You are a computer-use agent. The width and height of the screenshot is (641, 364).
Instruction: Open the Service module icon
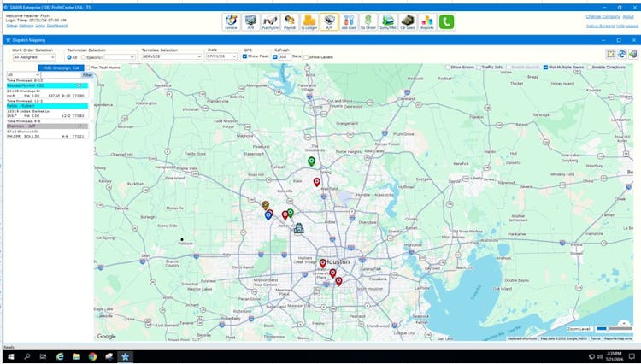coord(231,21)
